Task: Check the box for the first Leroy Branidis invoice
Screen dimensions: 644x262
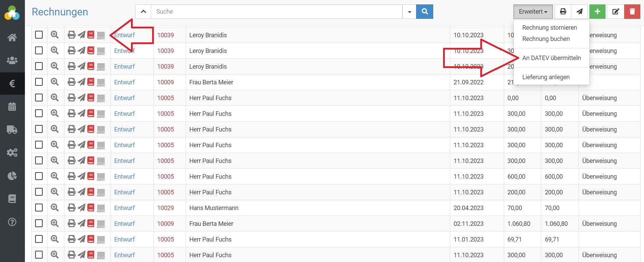Action: pyautogui.click(x=39, y=35)
